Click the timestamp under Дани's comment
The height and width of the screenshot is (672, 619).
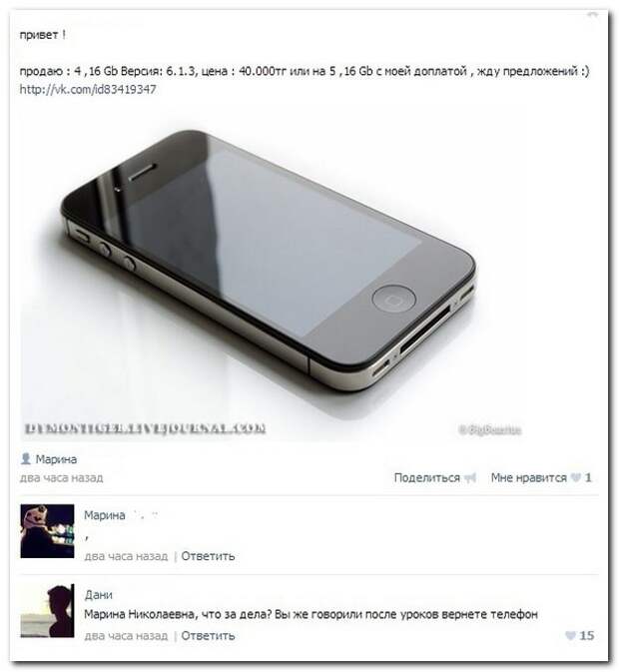pyautogui.click(x=126, y=636)
